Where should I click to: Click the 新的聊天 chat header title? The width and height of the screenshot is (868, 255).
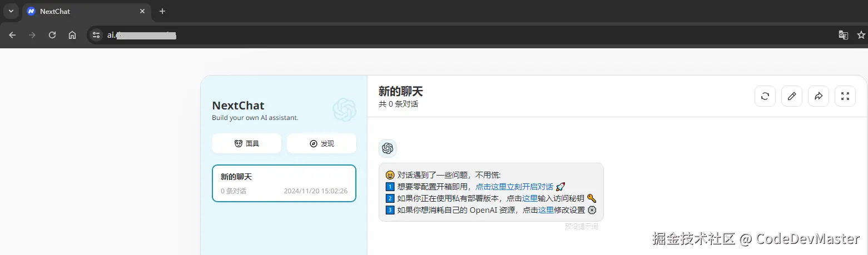401,92
